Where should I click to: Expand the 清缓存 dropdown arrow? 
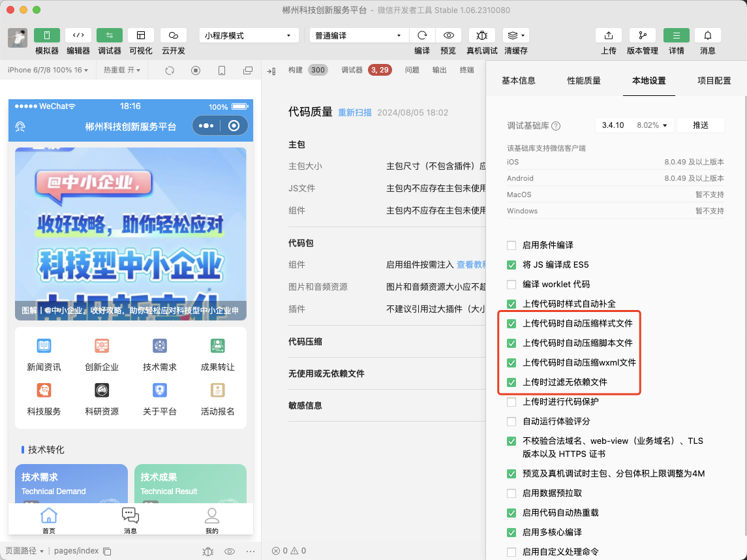point(523,35)
